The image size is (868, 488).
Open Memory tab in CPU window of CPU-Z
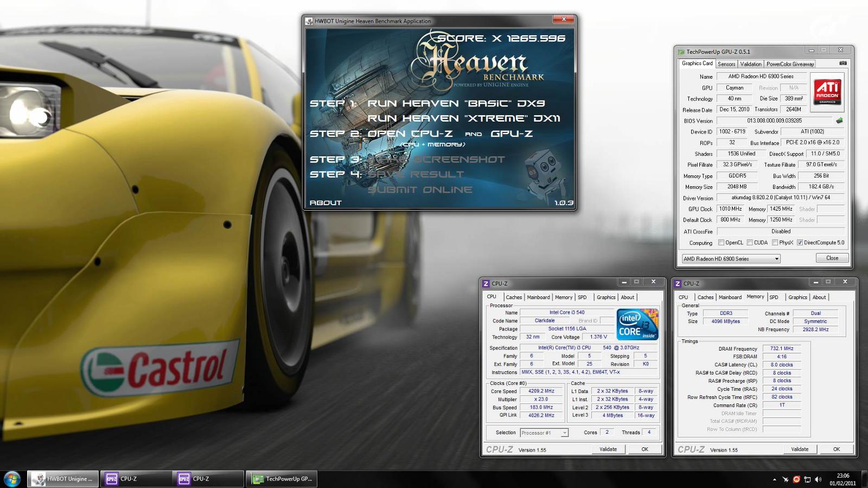click(x=564, y=297)
